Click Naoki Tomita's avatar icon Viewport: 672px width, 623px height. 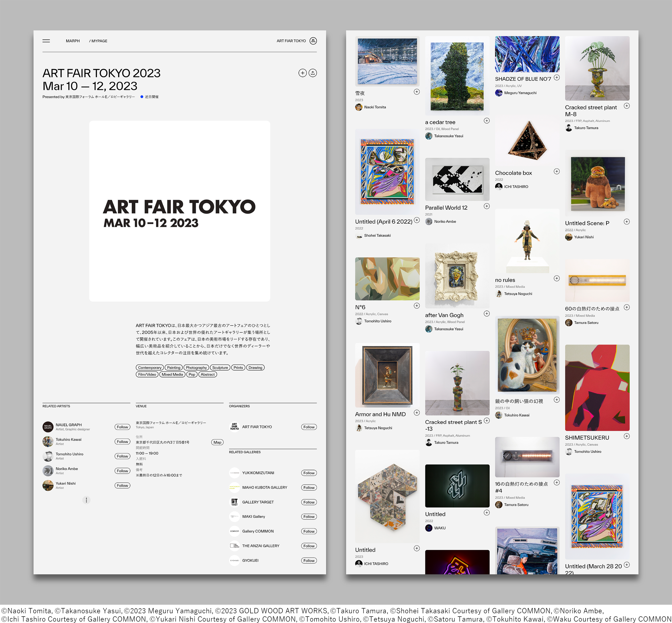359,107
